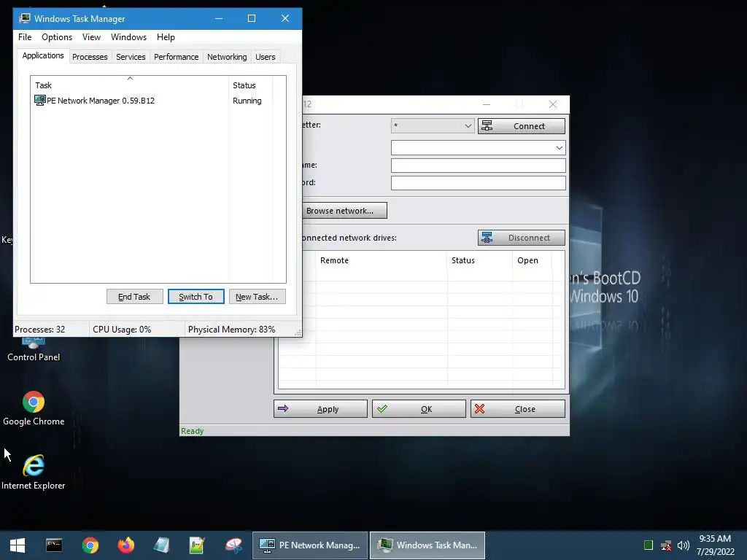Open the Options menu in Task Manager

pyautogui.click(x=57, y=37)
